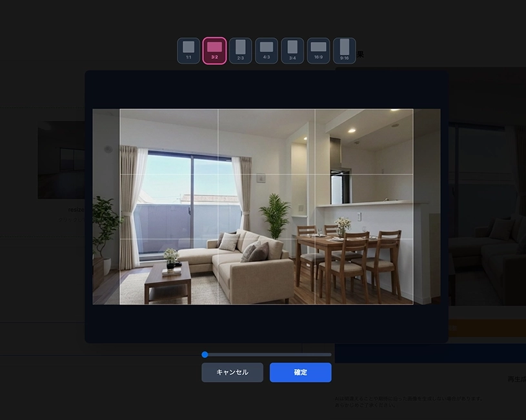Image resolution: width=526 pixels, height=420 pixels.
Task: Select the 1:1 square aspect ratio
Action: (x=188, y=50)
